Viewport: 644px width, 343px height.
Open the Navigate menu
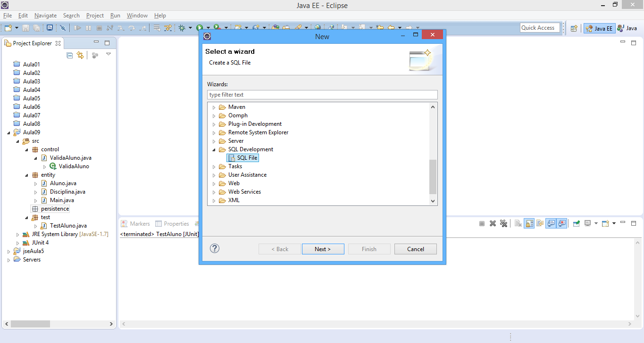[45, 16]
